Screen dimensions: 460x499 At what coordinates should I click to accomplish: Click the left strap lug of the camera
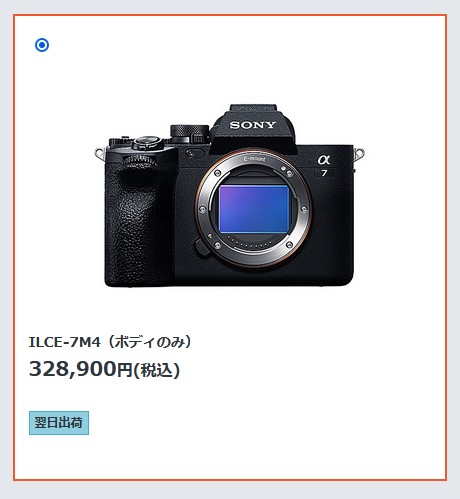coord(100,153)
